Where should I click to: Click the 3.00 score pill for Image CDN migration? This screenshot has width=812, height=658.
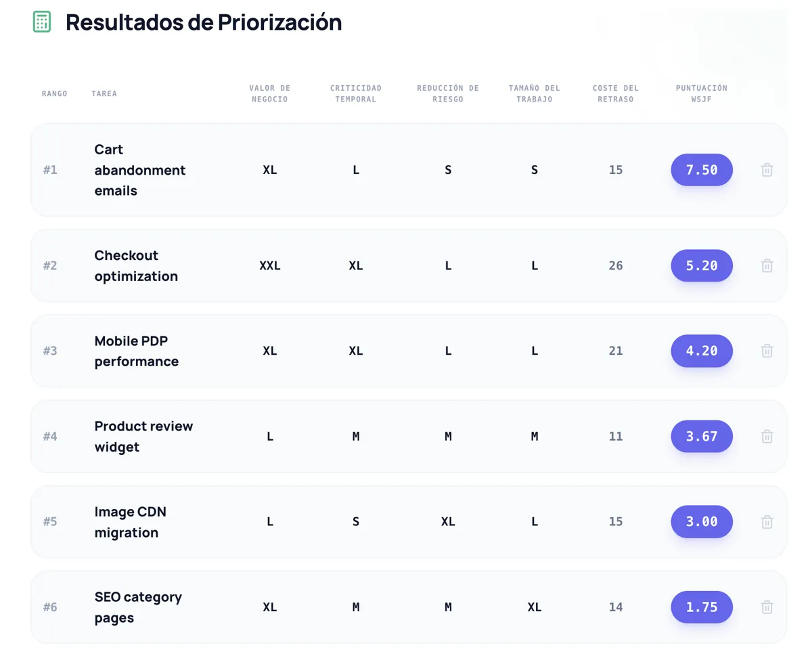coord(702,522)
